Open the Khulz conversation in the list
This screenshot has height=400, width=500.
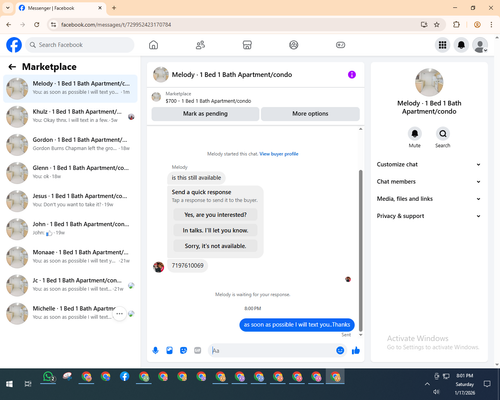pos(70,117)
